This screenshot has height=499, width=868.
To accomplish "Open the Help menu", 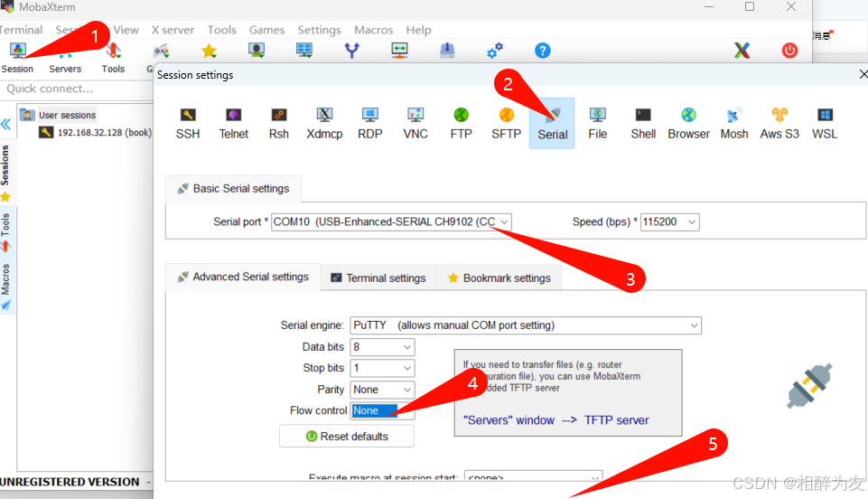I will [418, 30].
